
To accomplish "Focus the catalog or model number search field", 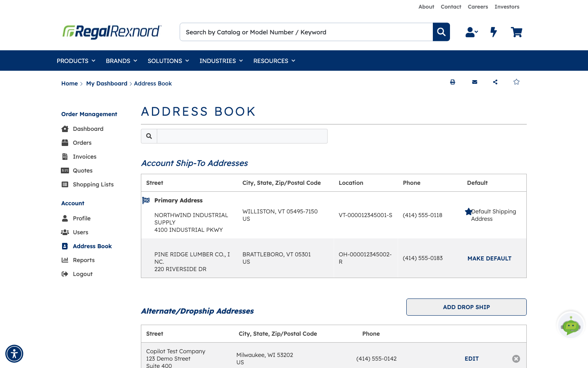I will (x=306, y=32).
